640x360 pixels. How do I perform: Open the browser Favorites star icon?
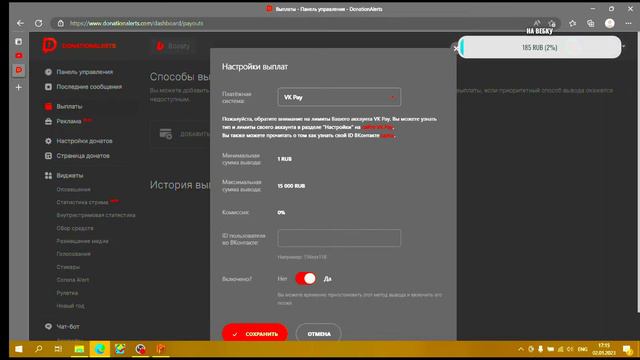tap(573, 23)
